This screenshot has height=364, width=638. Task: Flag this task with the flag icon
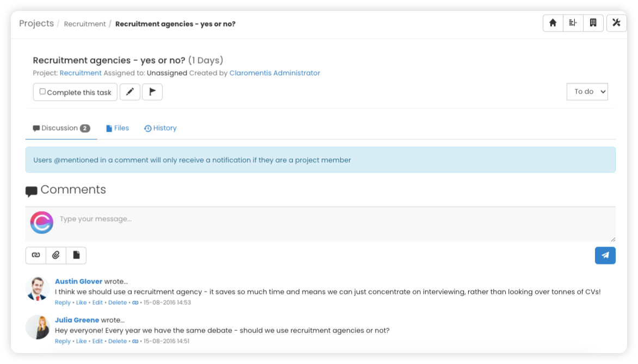pos(152,91)
